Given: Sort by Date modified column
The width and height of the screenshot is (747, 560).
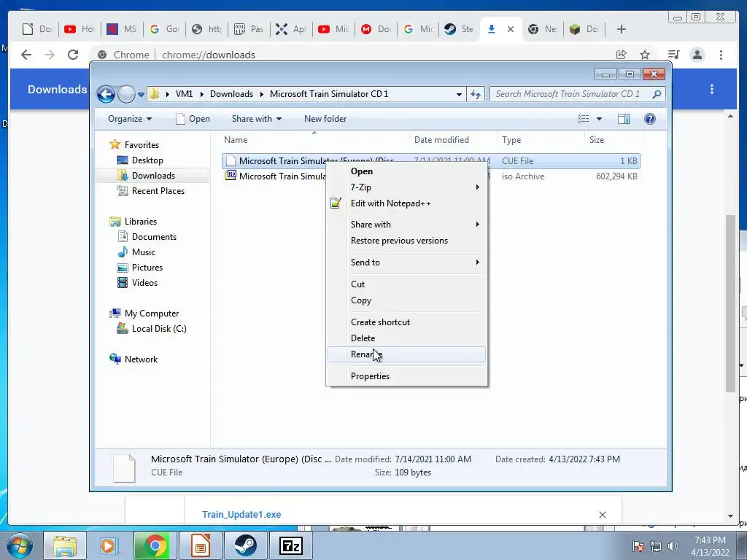Looking at the screenshot, I should [452, 140].
